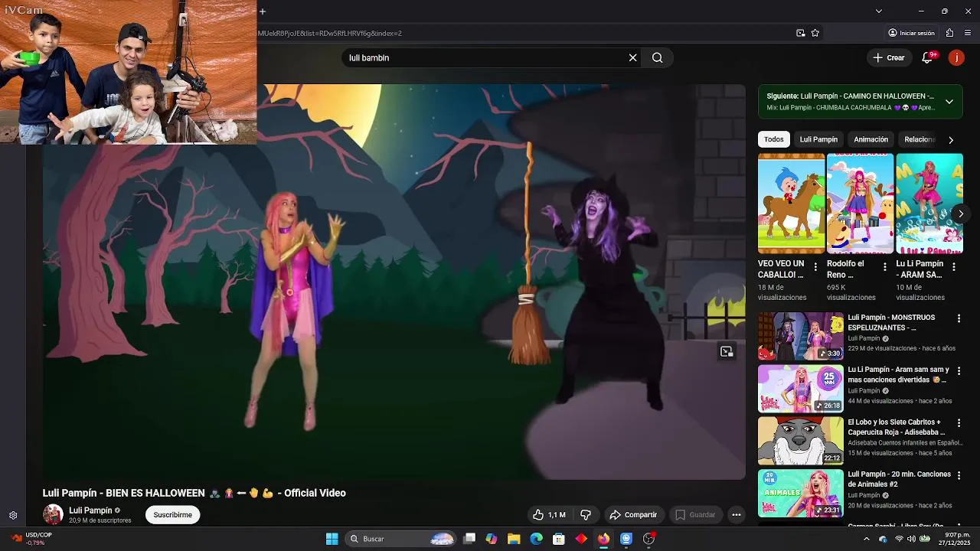Open the Luli Pampín channel name link
Screen dimensions: 980x551
point(90,510)
